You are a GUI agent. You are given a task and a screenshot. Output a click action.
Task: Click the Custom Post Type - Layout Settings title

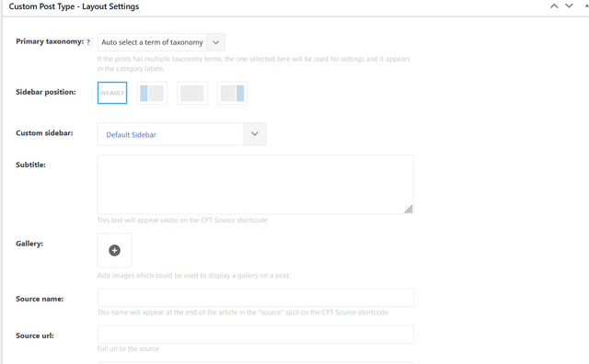click(x=74, y=6)
